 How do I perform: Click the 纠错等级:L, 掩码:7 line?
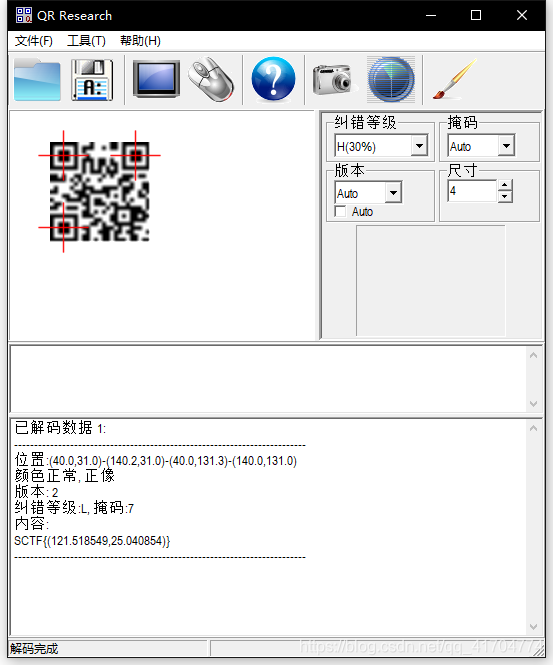[74, 508]
